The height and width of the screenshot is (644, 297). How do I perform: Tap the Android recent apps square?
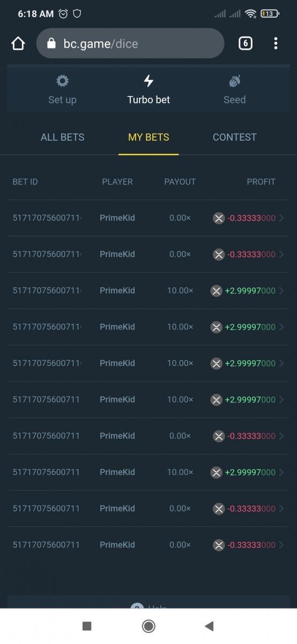[87, 626]
